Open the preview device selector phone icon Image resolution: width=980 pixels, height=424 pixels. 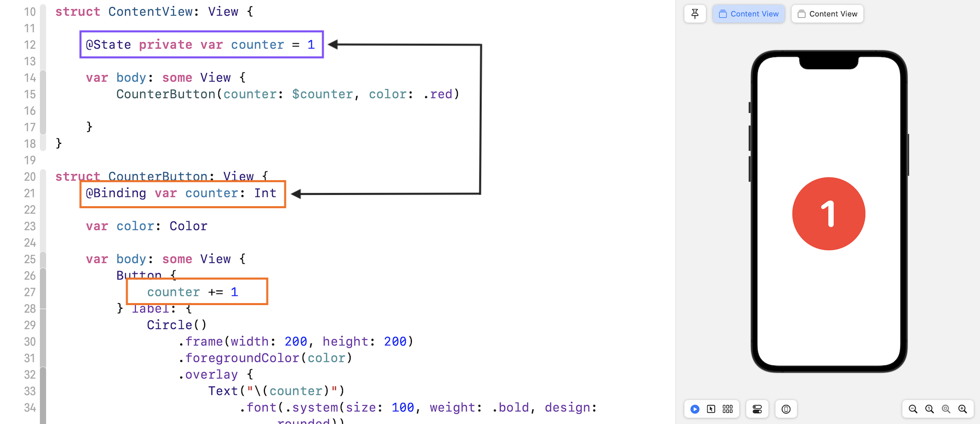point(786,409)
